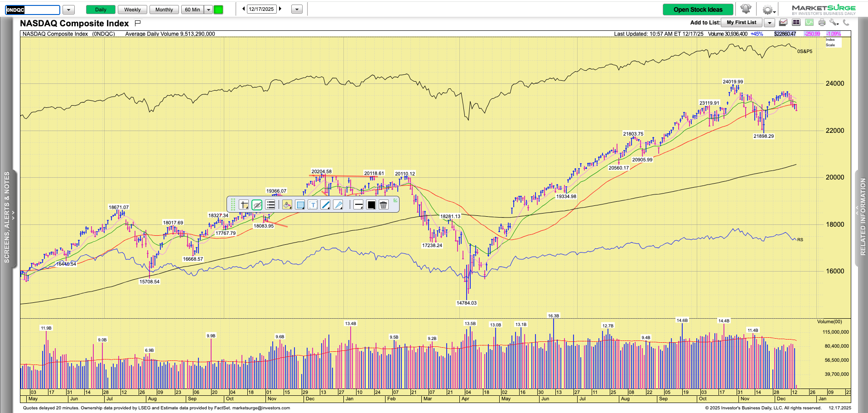Go to the next date arrow

[280, 9]
